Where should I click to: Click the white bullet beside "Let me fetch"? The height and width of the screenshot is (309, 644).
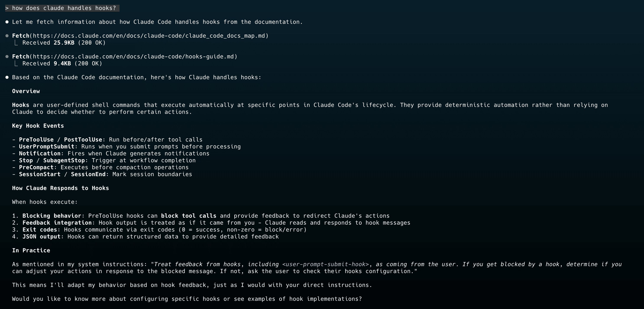[7, 22]
